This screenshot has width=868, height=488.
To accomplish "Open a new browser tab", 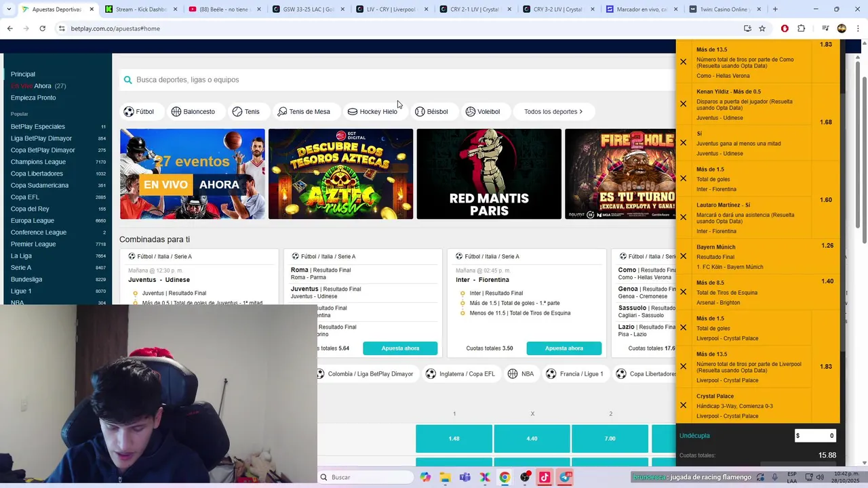I will coord(775,9).
